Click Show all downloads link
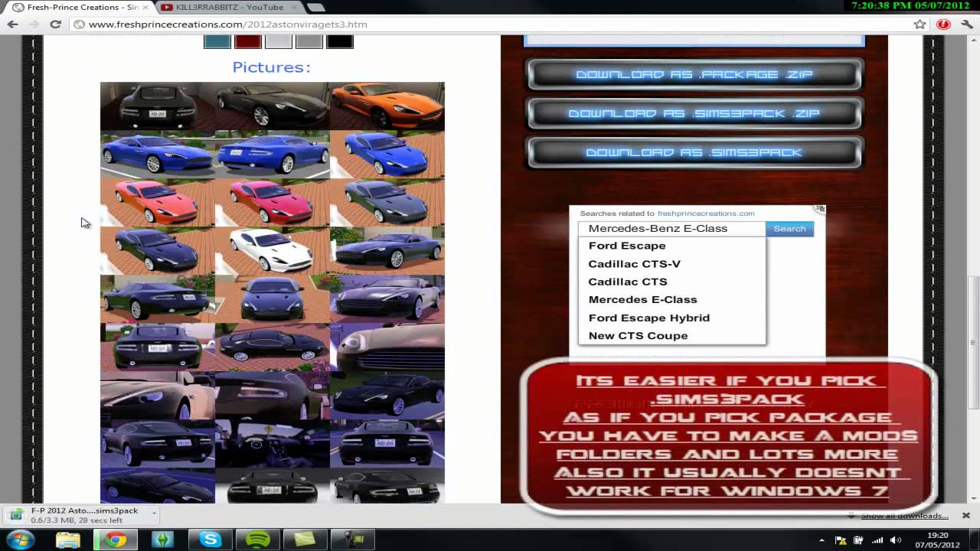This screenshot has height=551, width=980. (x=904, y=516)
